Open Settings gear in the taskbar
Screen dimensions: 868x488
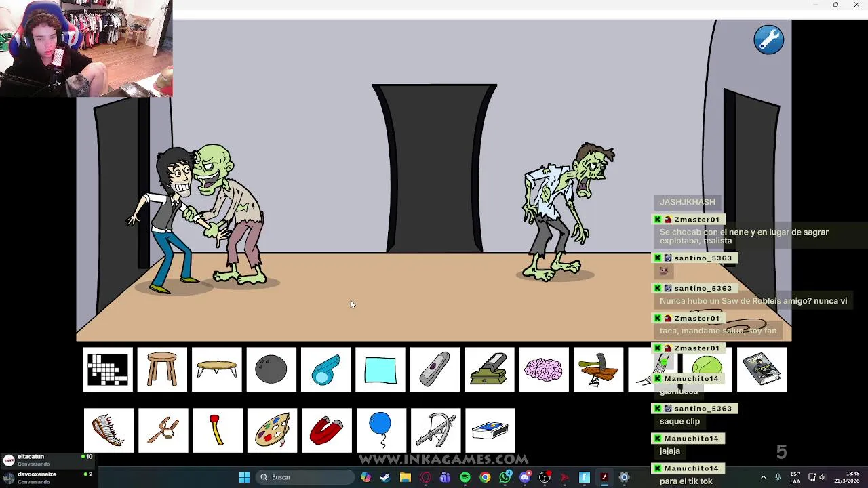625,477
